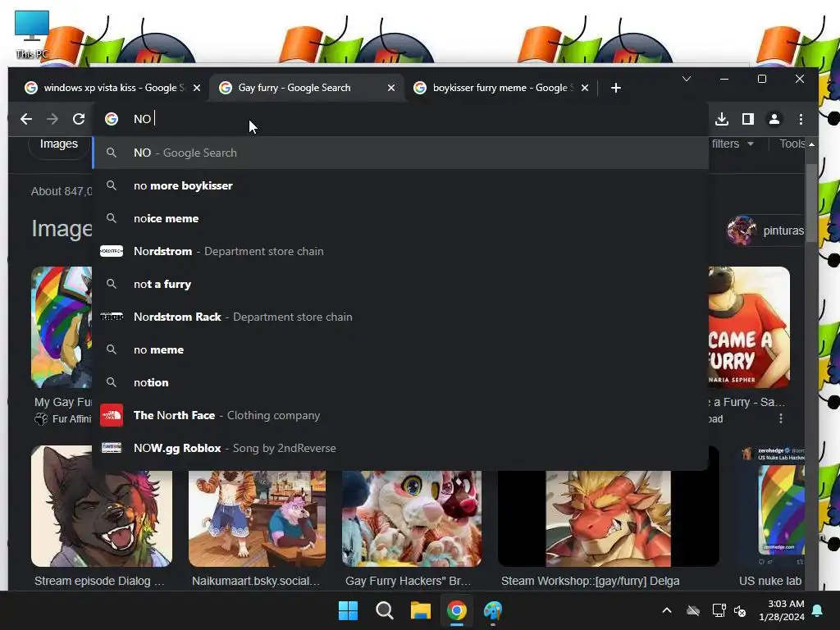Choose 'no meme' suggestion
This screenshot has height=630, width=840.
(x=400, y=349)
